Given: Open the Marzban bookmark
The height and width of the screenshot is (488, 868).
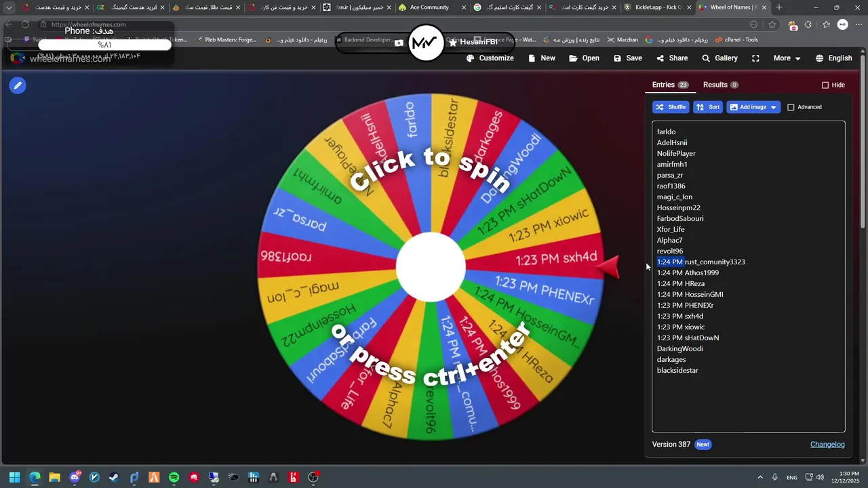Looking at the screenshot, I should pyautogui.click(x=623, y=40).
